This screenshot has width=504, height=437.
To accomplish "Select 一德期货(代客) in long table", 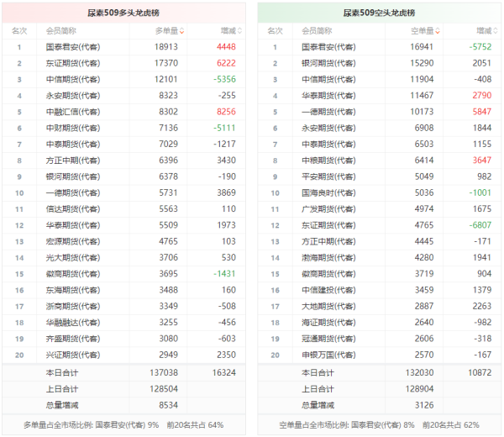I will click(x=73, y=192).
